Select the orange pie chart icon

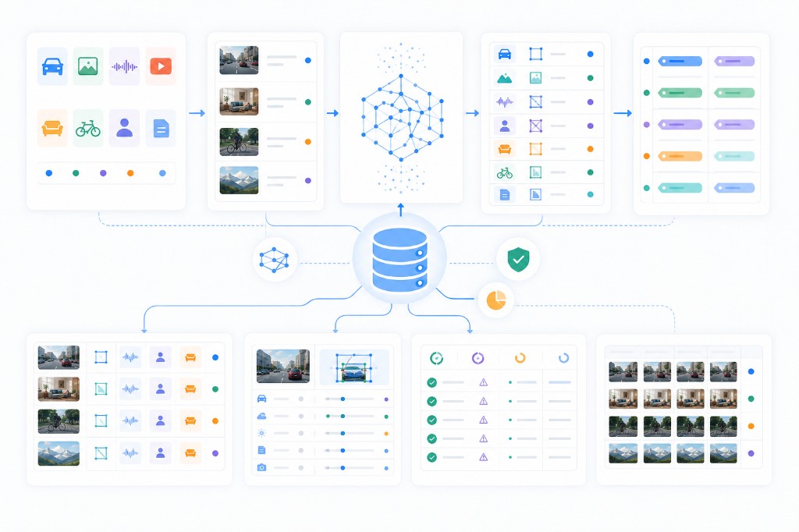[x=495, y=300]
